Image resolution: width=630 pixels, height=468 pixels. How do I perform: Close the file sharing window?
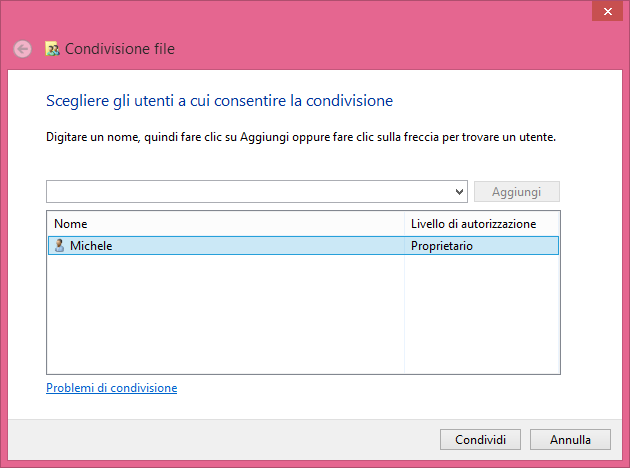pos(604,11)
